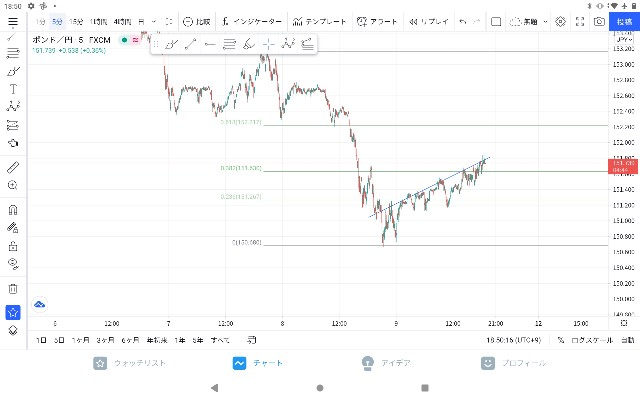640x400 pixels.
Task: Open the cloud layout name dropdown
Action: click(x=528, y=22)
